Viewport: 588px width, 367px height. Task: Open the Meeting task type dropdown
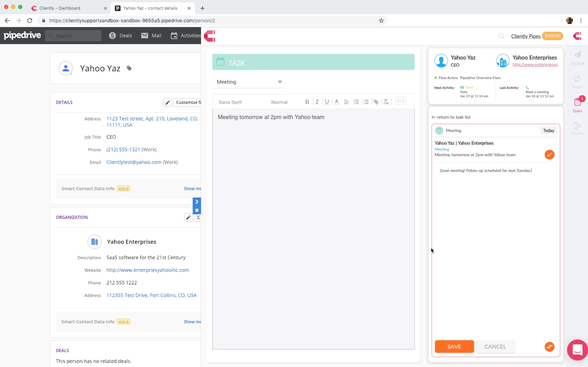click(x=249, y=82)
